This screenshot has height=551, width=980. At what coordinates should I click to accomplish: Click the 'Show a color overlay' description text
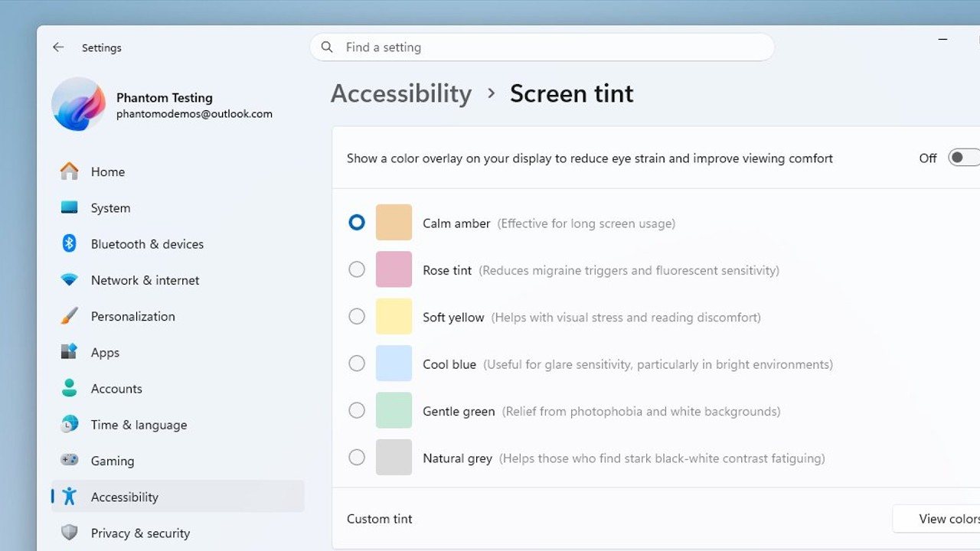click(x=590, y=158)
